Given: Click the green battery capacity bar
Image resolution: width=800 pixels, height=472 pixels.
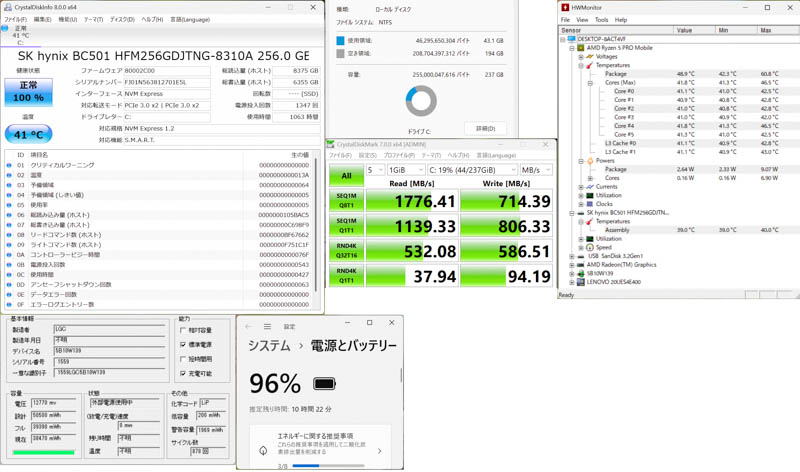Looking at the screenshot, I should tap(43, 452).
